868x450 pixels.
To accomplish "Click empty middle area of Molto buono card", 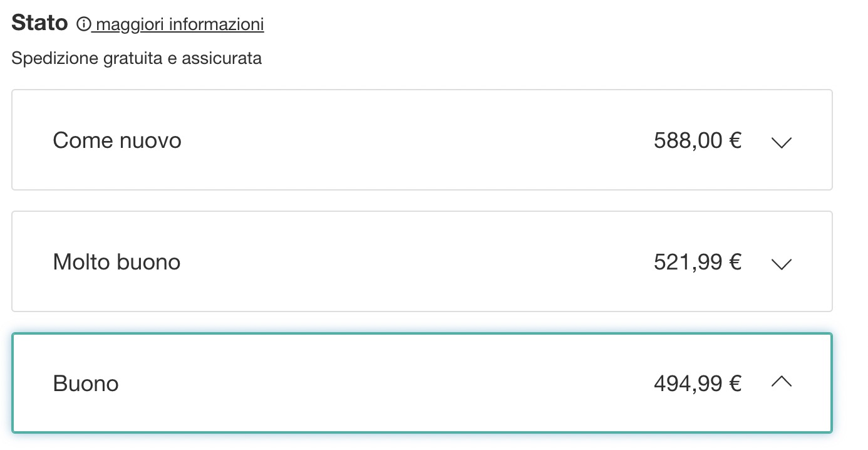I will click(x=413, y=262).
